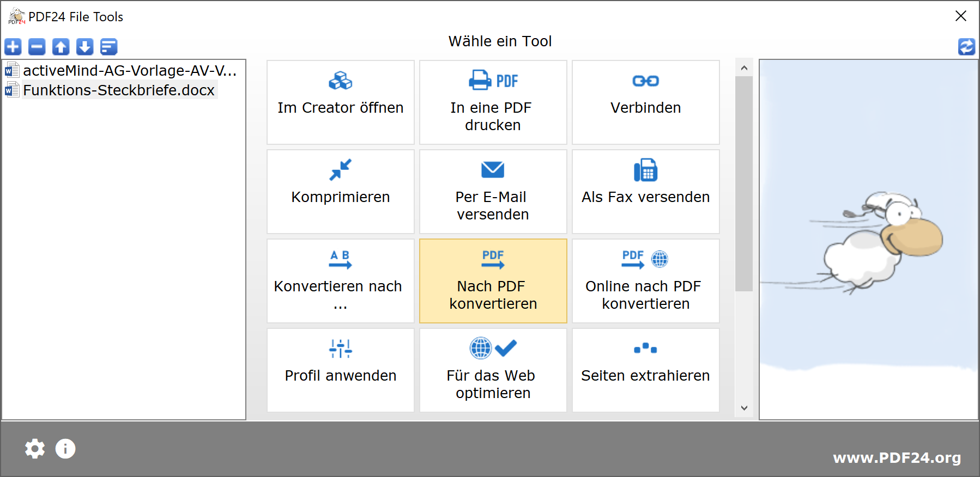
Task: Click the refresh icon at top right
Action: click(966, 47)
